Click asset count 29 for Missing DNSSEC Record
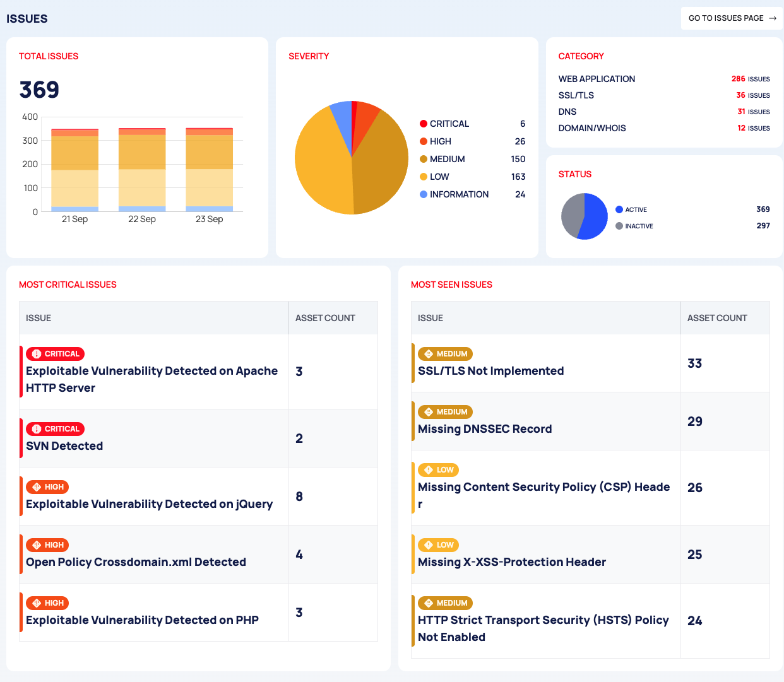This screenshot has height=682, width=784. (695, 421)
